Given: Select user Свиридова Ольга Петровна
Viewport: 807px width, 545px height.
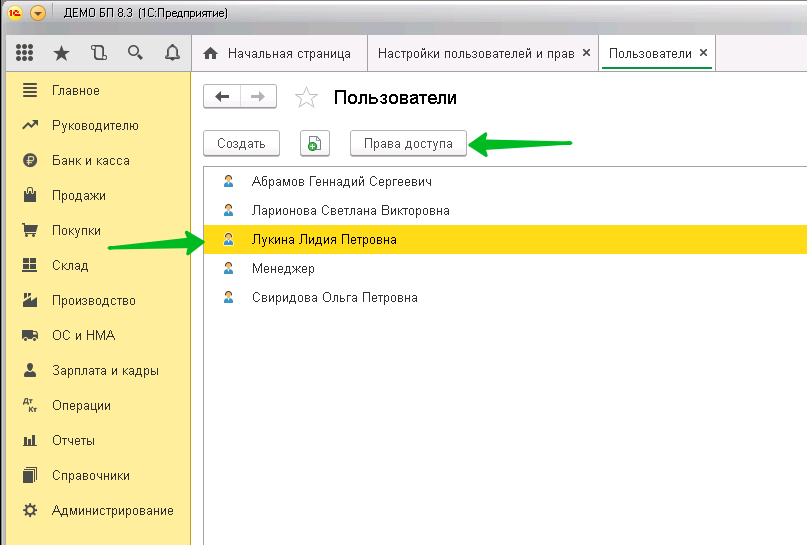Looking at the screenshot, I should 334,298.
